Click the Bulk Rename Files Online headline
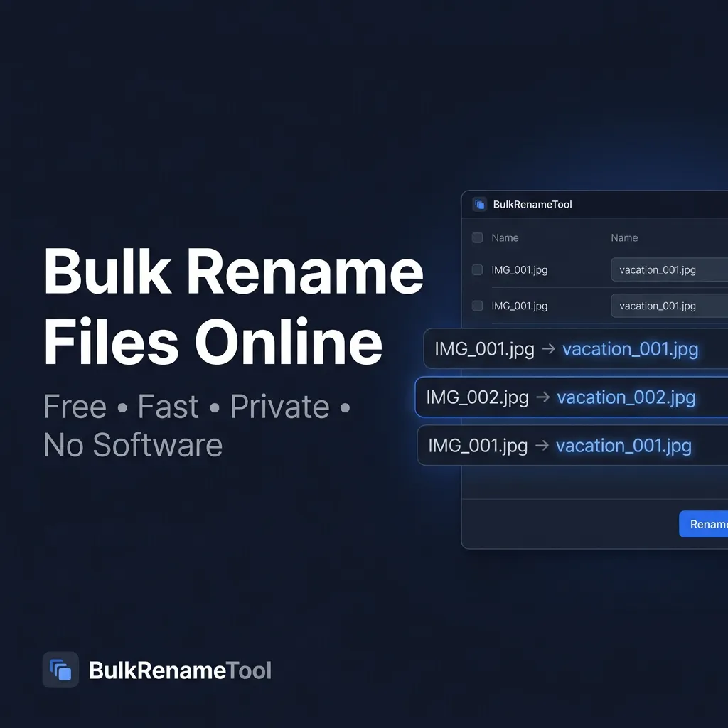The width and height of the screenshot is (728, 728). click(233, 306)
